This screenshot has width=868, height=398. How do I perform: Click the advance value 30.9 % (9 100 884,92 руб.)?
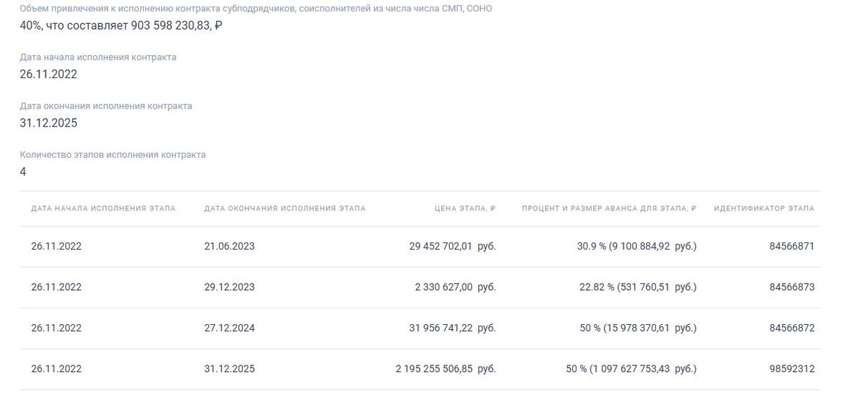tap(637, 246)
